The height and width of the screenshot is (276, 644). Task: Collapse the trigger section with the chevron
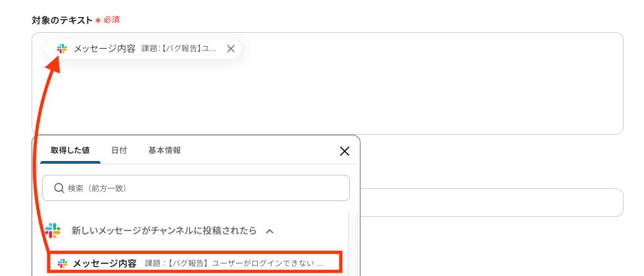269,231
